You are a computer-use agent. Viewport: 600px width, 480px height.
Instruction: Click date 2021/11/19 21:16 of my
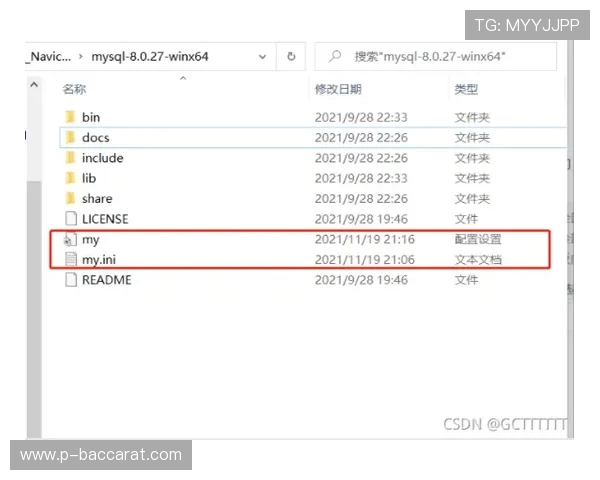(365, 239)
